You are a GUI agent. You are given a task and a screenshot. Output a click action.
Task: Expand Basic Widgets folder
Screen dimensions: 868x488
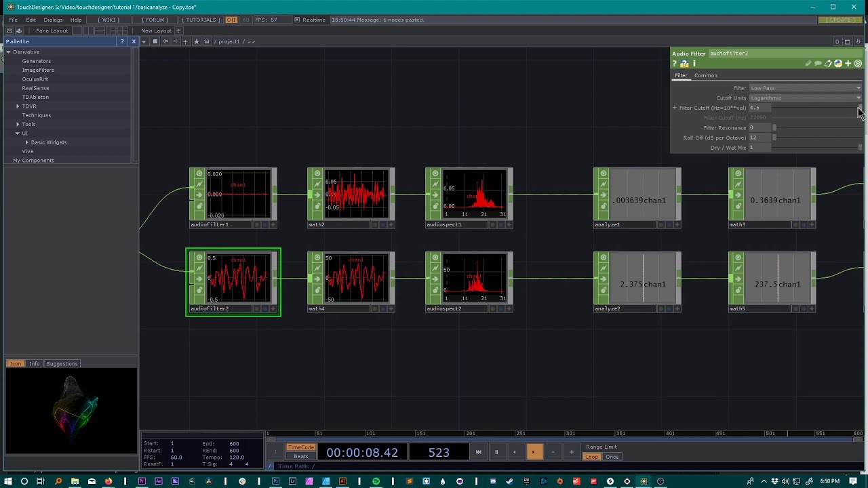tap(26, 142)
